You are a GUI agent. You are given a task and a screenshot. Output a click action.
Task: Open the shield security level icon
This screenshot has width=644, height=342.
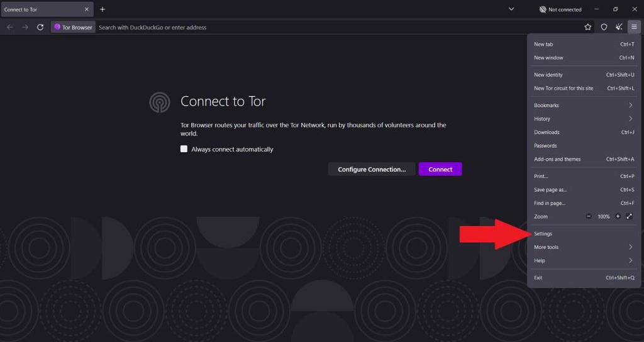(604, 27)
